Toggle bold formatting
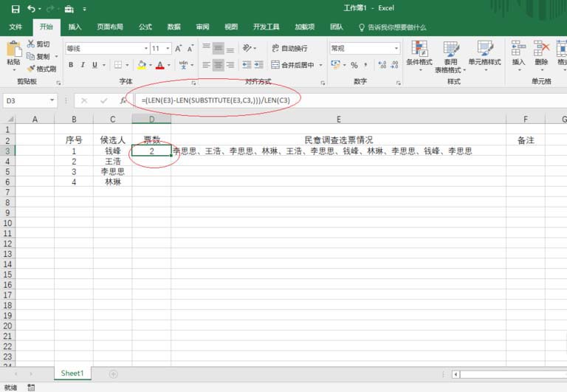The image size is (567, 392). coord(71,65)
